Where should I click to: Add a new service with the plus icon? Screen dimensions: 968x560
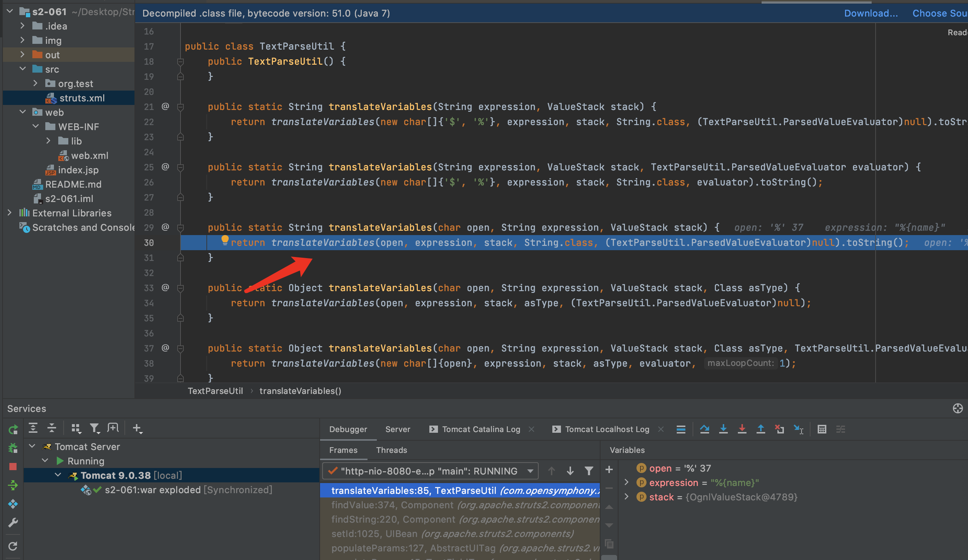pos(137,428)
